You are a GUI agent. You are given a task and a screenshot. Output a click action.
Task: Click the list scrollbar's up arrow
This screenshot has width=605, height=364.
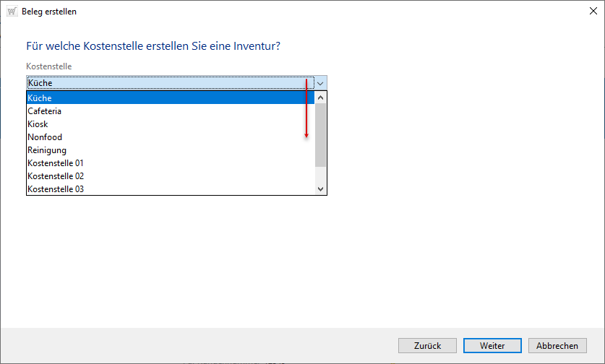[321, 97]
